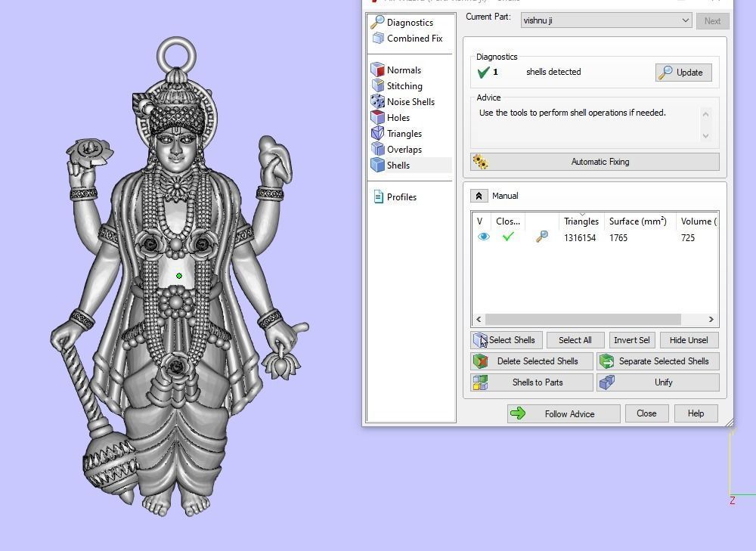Select the 1316154 triangles cell
Image resolution: width=756 pixels, height=551 pixels.
pyautogui.click(x=580, y=237)
